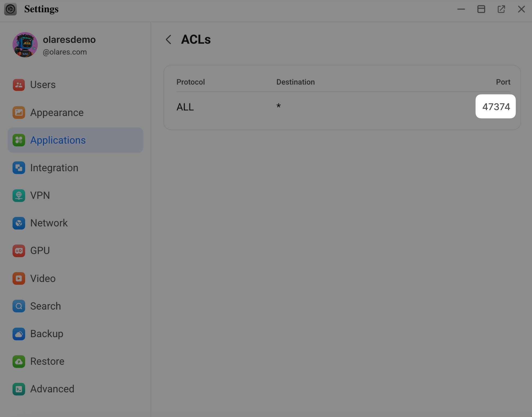The image size is (532, 417).
Task: Open the Backup cloud icon
Action: coord(19,334)
